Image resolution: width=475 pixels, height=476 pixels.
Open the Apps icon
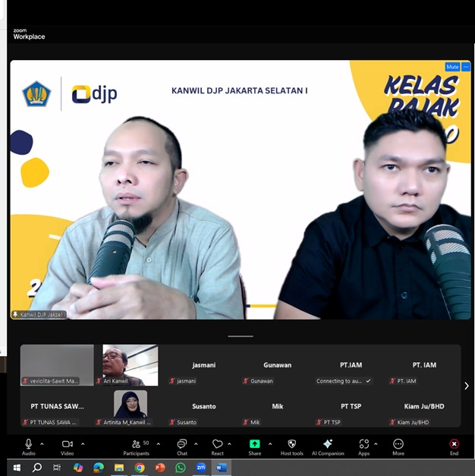pyautogui.click(x=363, y=444)
